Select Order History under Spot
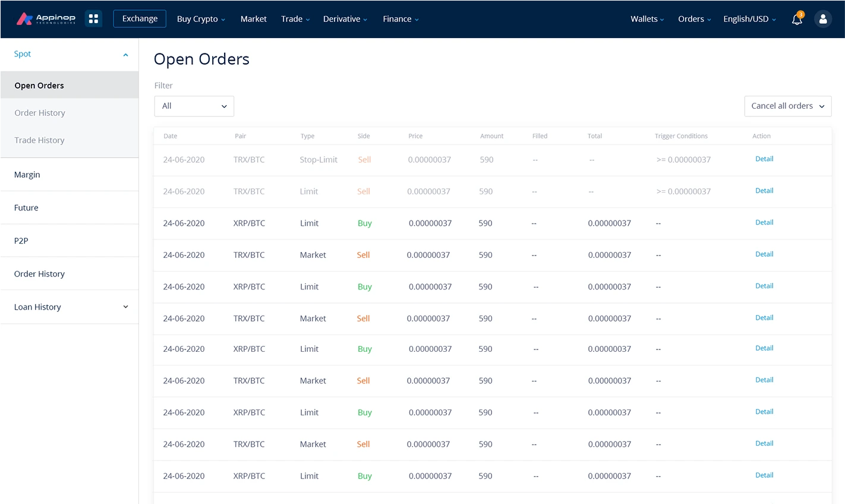Viewport: 845px width, 504px height. [x=40, y=113]
